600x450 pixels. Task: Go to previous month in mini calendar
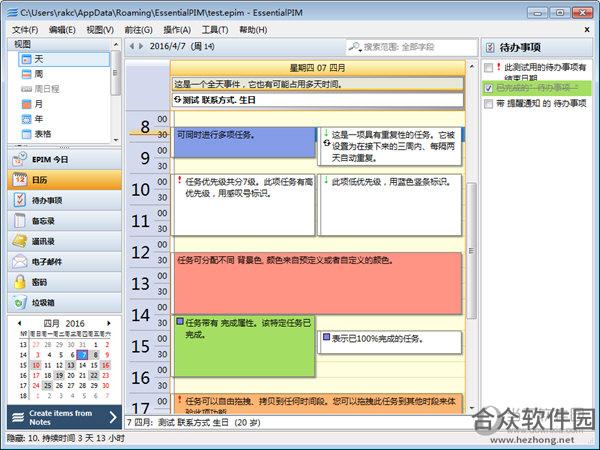point(20,323)
